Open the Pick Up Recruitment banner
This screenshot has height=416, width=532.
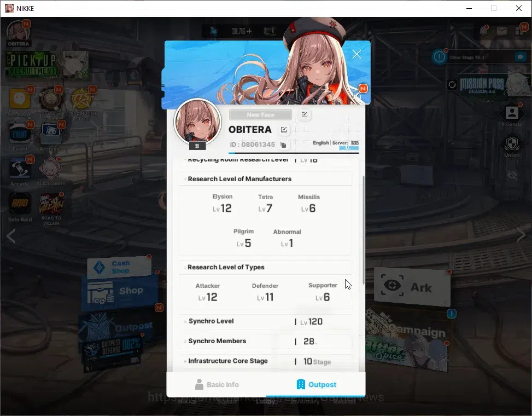tap(47, 65)
